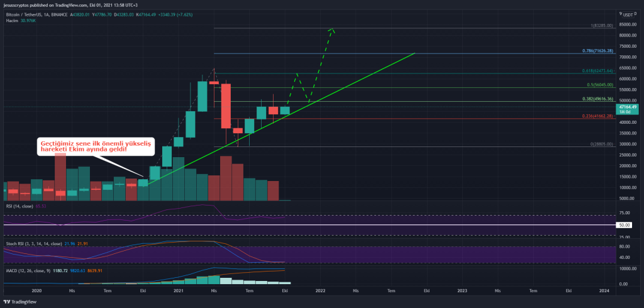
Task: Select the Stoch RSI indicator label
Action: 31,243
